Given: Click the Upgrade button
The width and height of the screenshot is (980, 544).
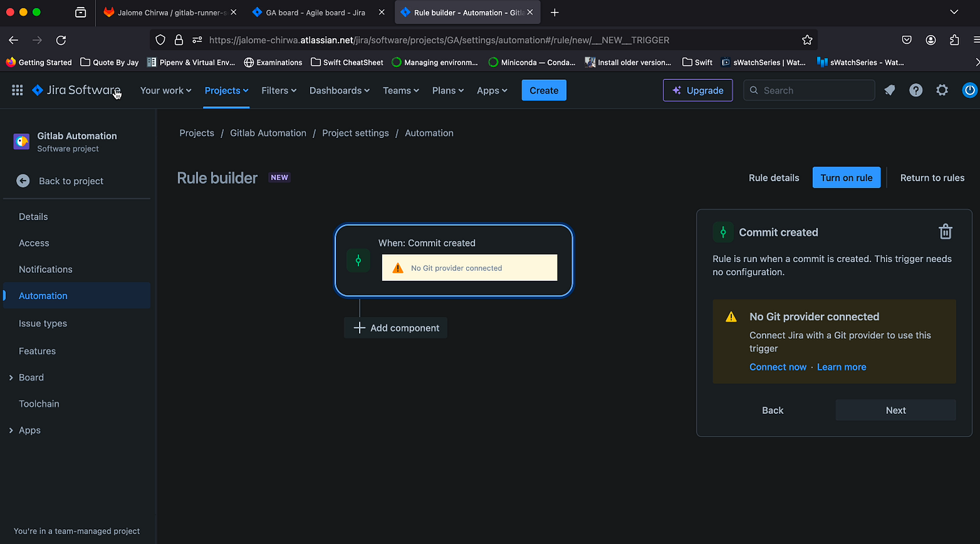Looking at the screenshot, I should tap(698, 90).
